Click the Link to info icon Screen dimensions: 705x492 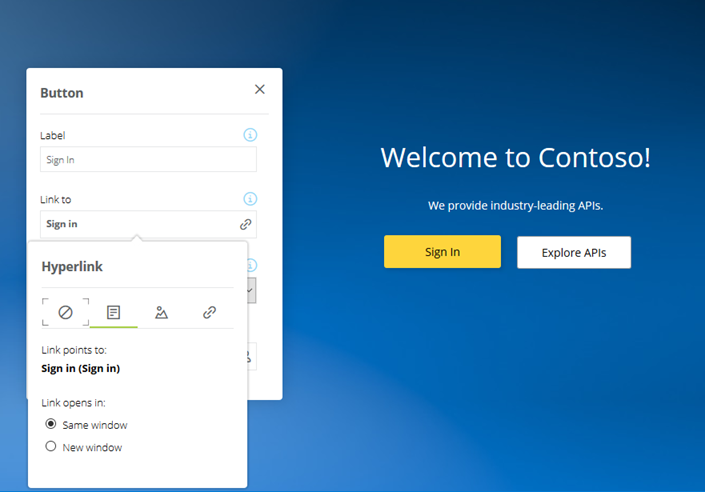tap(250, 198)
